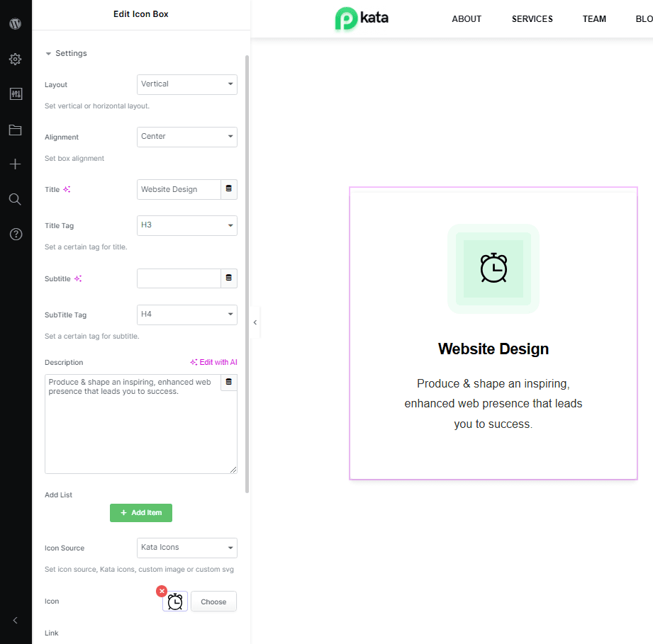Select the SERVICES menu item
Screen dimensions: 653x644
pos(532,19)
